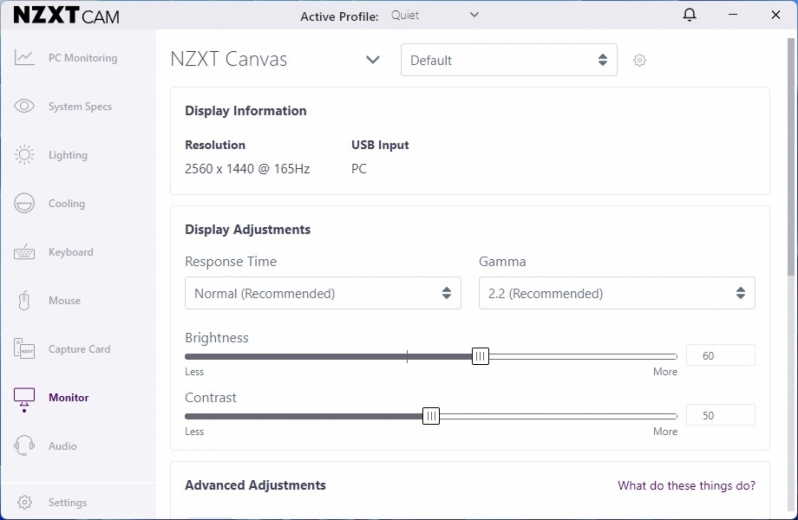Open PC Monitoring chart icon
Viewport: 798px width, 520px height.
(24, 57)
